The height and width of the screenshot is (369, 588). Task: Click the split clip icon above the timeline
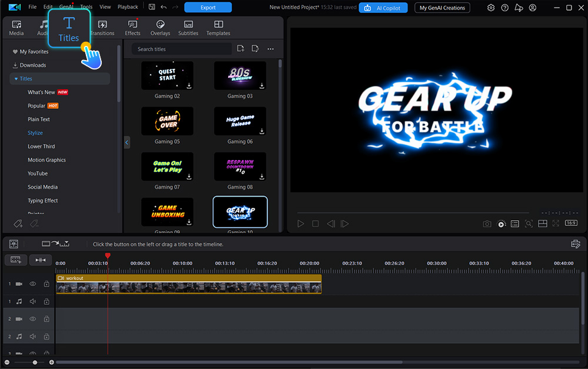41,260
